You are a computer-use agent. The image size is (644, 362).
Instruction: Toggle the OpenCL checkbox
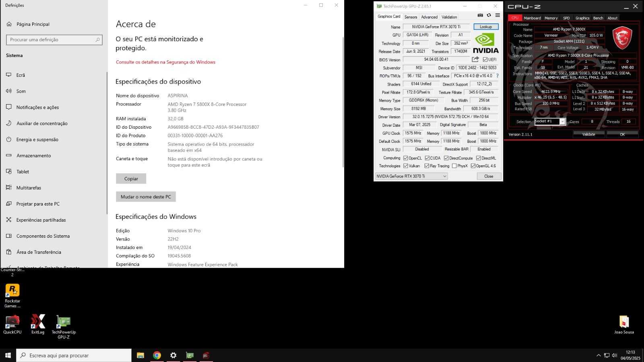click(x=406, y=158)
